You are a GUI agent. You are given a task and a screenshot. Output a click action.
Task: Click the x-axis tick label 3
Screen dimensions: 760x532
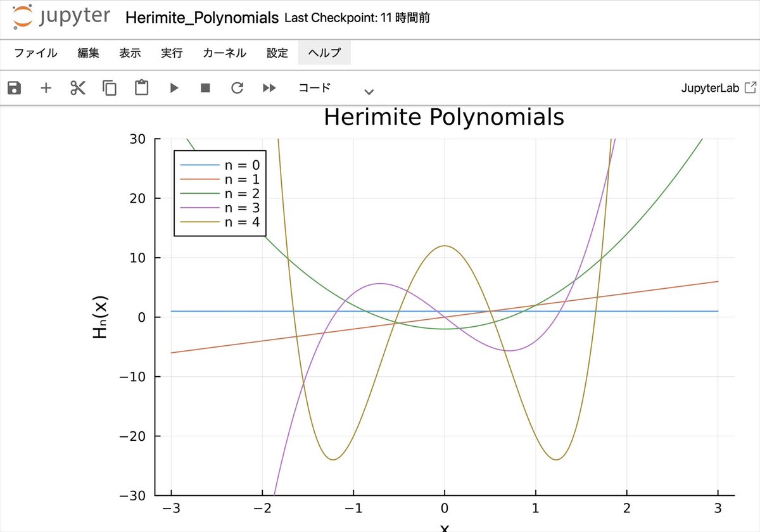(718, 509)
